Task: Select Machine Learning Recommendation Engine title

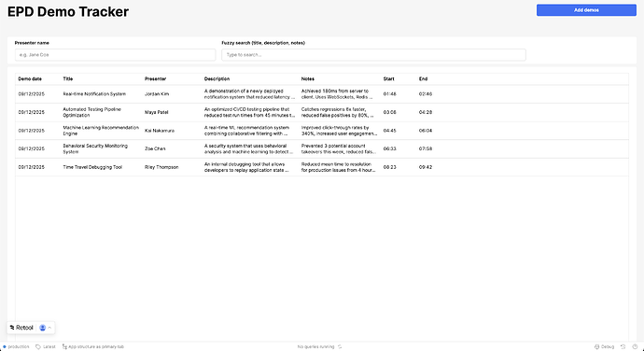Action: 101,131
